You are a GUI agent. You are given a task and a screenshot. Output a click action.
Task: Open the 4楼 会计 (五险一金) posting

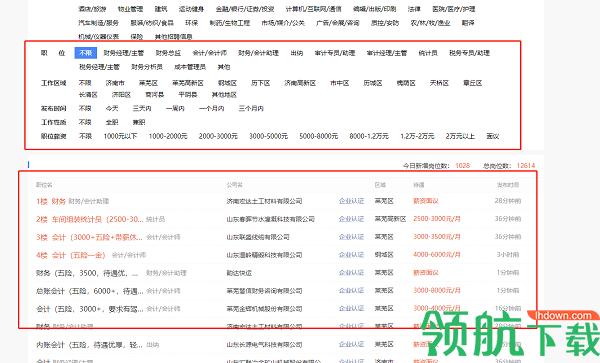(71, 255)
